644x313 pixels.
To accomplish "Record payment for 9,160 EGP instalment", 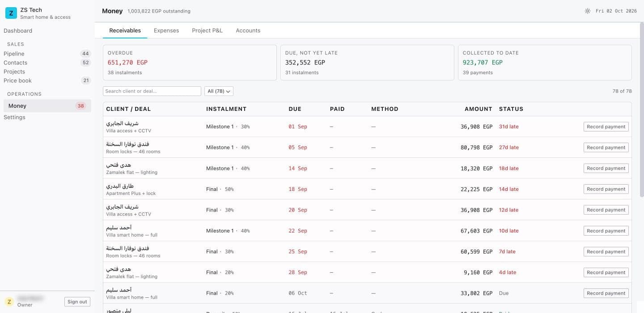I will pyautogui.click(x=606, y=272).
